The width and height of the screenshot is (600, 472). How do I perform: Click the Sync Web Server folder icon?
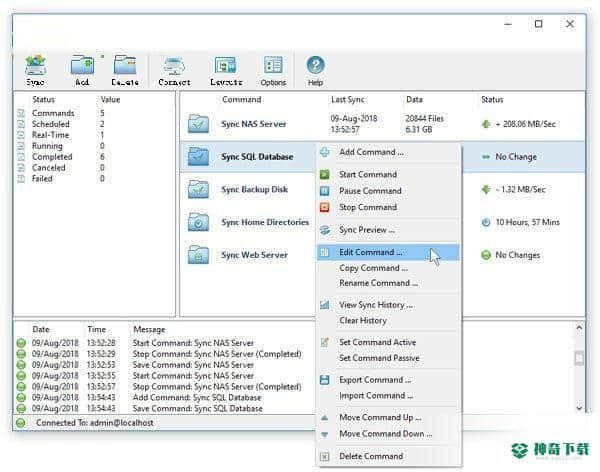tap(198, 255)
